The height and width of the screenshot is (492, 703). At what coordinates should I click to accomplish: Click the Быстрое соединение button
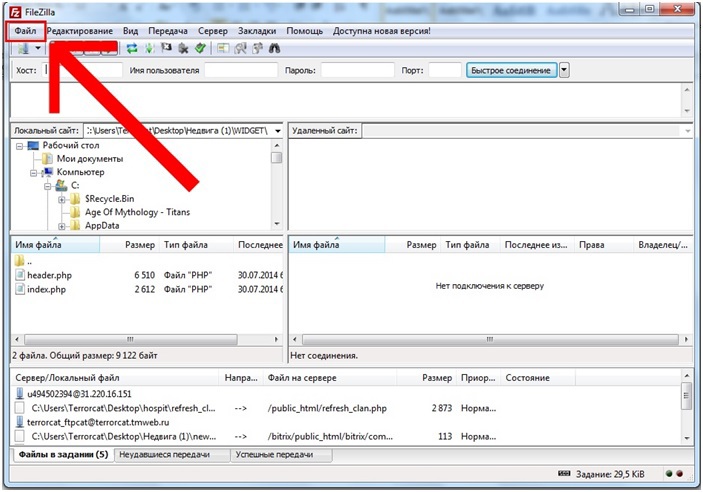tap(512, 70)
